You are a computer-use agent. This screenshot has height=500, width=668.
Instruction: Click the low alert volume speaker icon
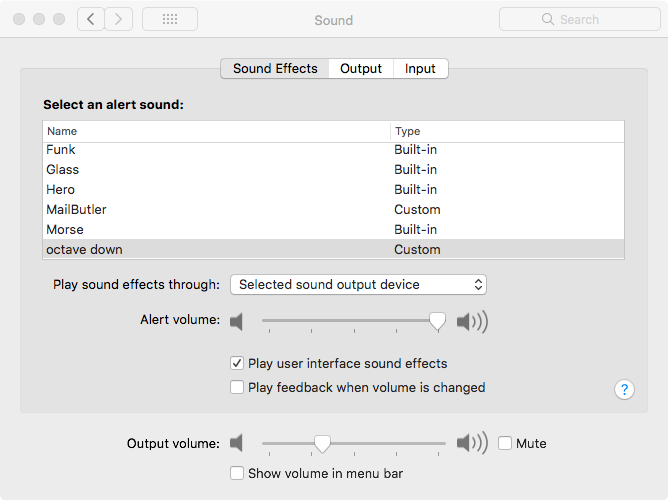pos(236,322)
